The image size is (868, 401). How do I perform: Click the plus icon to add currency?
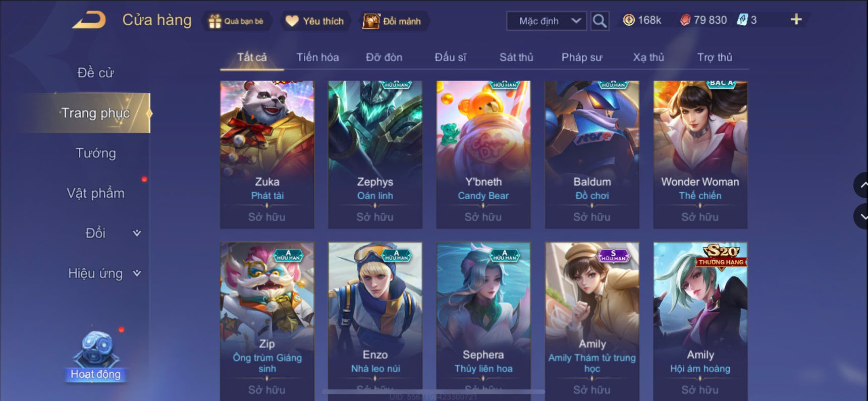click(x=796, y=20)
